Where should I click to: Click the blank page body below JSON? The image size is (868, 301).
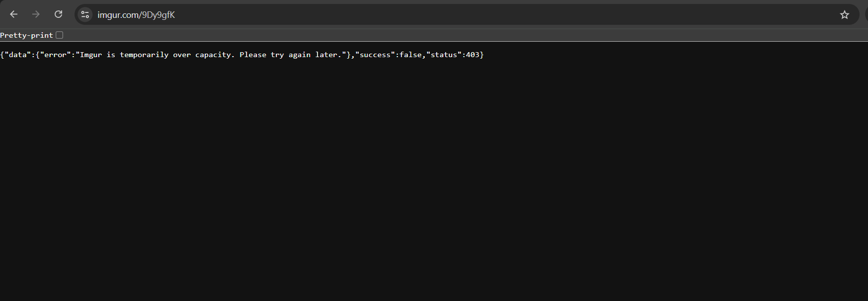point(434,179)
